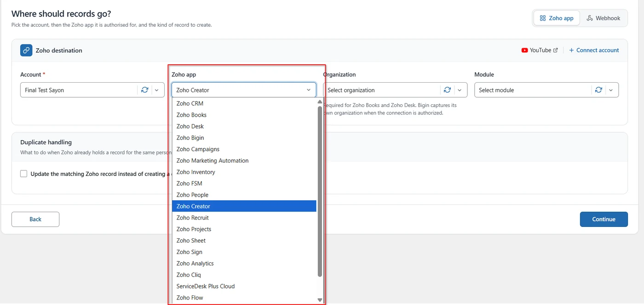Enable updating the matching Zoho record checkbox

coord(24,174)
